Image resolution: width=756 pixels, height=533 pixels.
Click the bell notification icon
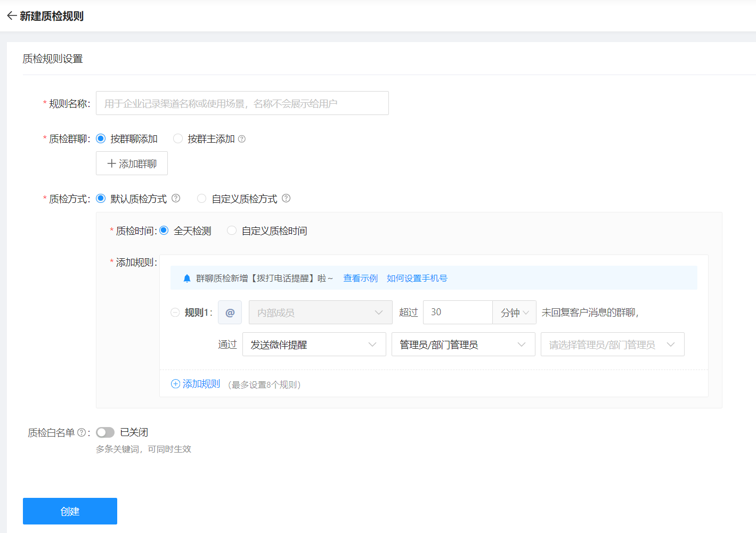point(186,278)
